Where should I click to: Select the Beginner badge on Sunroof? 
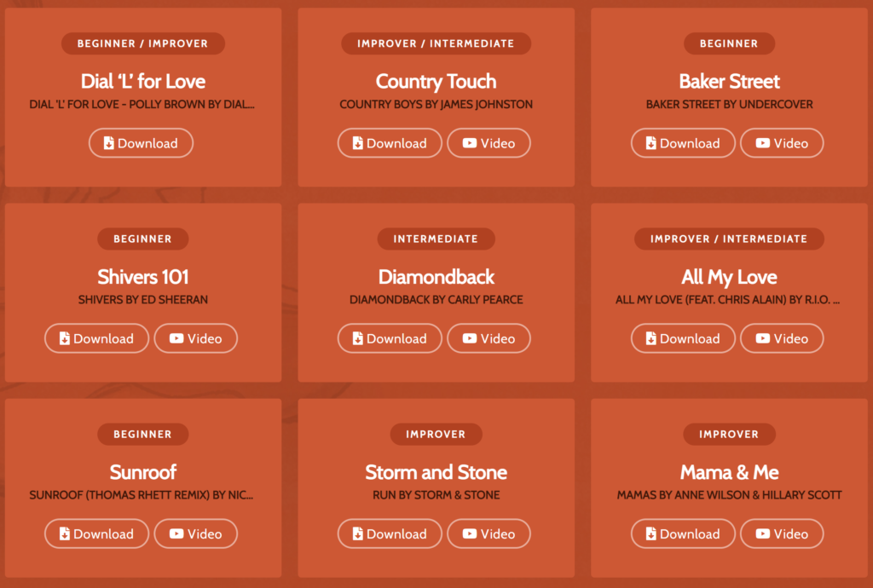click(x=143, y=434)
